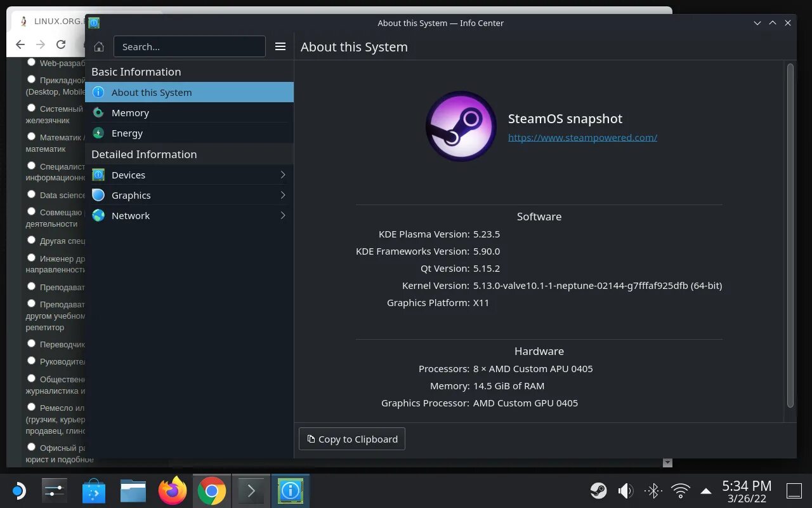Click the Chrome page scrollbar down arrow

(x=667, y=463)
